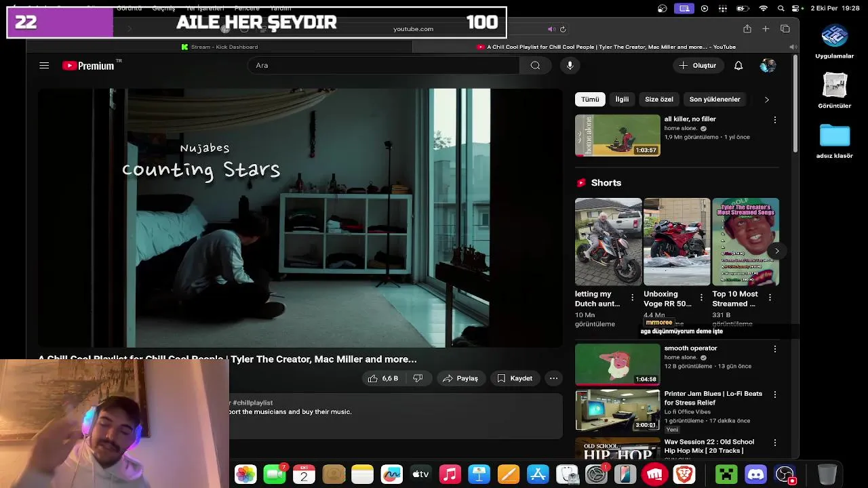This screenshot has height=488, width=868.
Task: Open the Wav Session 22 video title
Action: click(709, 446)
